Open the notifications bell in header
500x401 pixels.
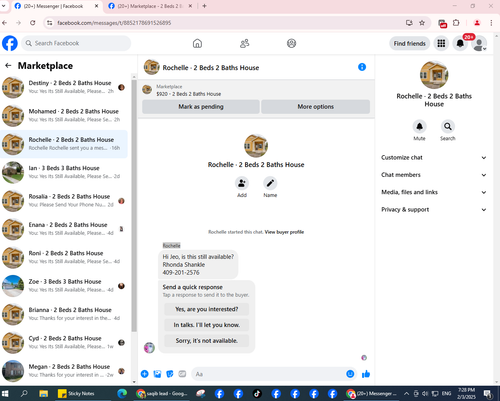pos(460,43)
